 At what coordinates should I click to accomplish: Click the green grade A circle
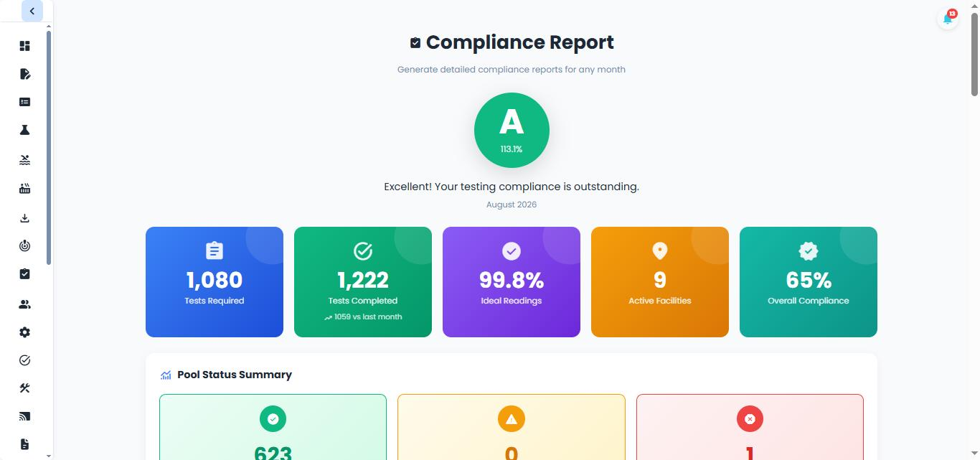(x=512, y=130)
